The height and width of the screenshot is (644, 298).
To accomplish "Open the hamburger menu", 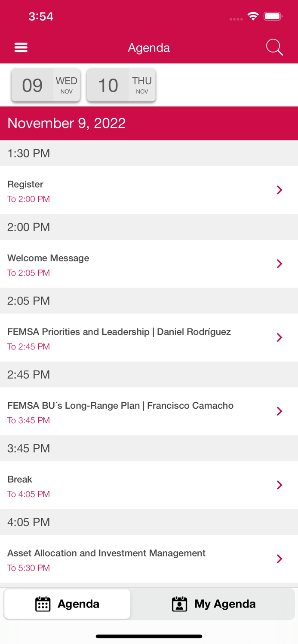I will [21, 47].
